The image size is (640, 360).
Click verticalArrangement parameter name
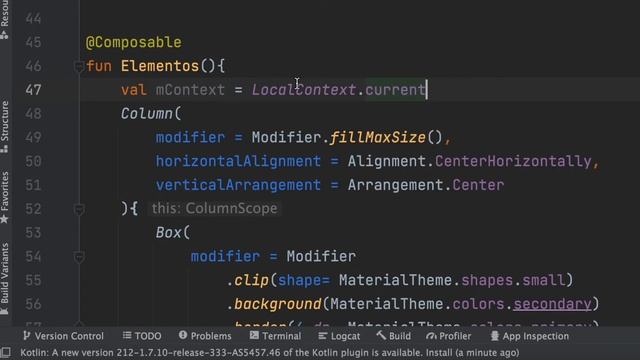point(238,185)
